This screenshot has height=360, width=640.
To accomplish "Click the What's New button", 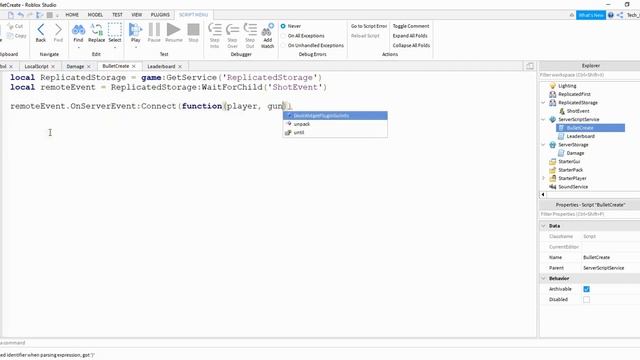I will click(x=591, y=15).
